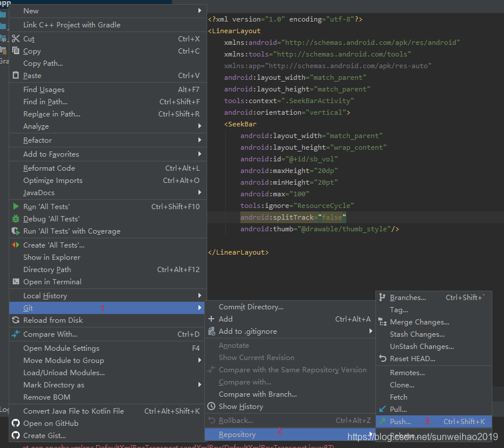Image resolution: width=504 pixels, height=448 pixels.
Task: Click the green Run 'All Tests' icon
Action: coord(16,206)
